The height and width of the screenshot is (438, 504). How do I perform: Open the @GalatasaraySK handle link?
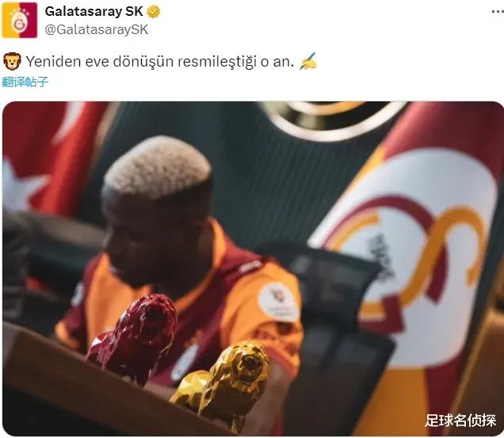(97, 29)
